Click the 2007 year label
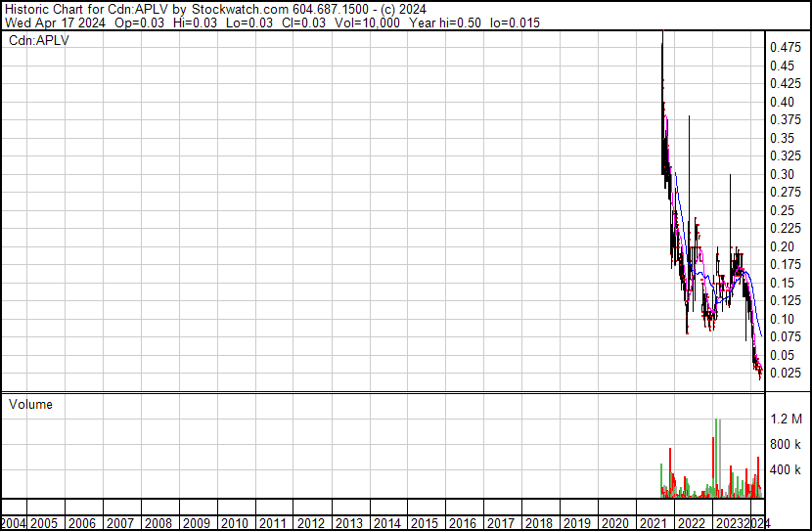This screenshot has width=812, height=531. point(120,523)
